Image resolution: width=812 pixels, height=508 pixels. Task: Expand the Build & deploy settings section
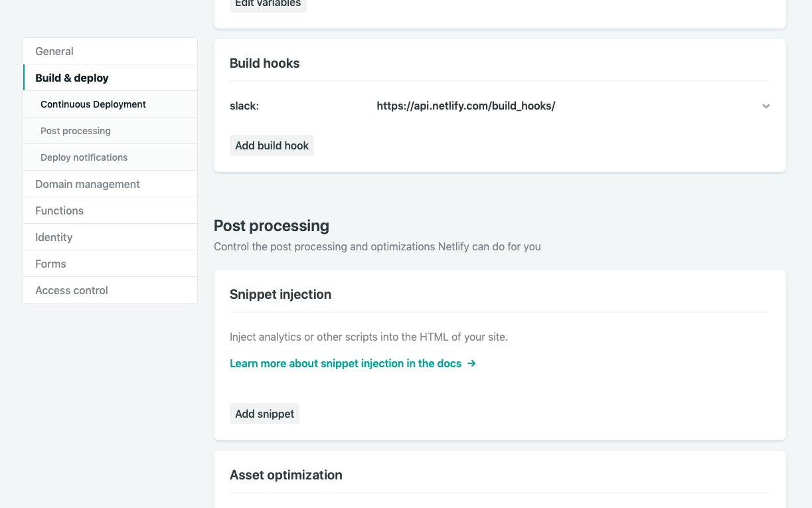pyautogui.click(x=71, y=77)
